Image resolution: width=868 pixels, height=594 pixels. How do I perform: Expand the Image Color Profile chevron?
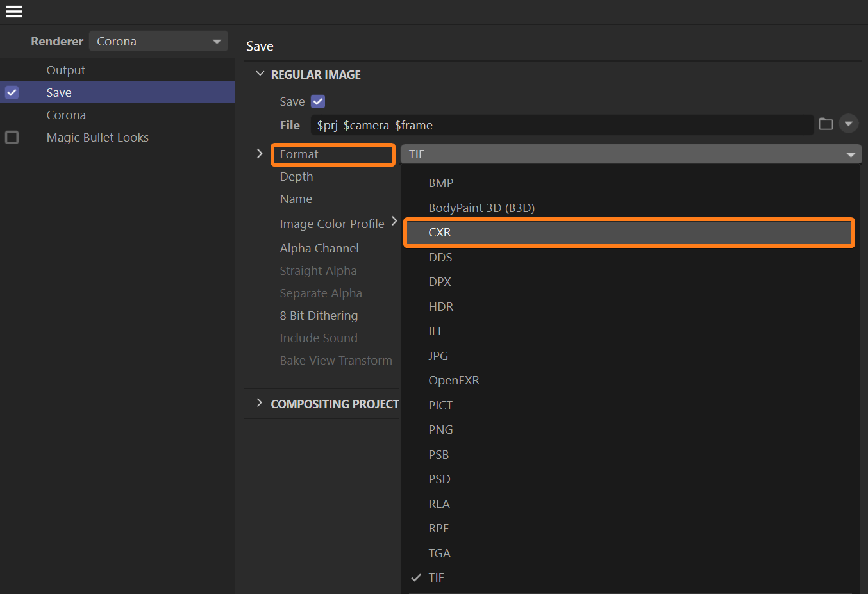[394, 221]
